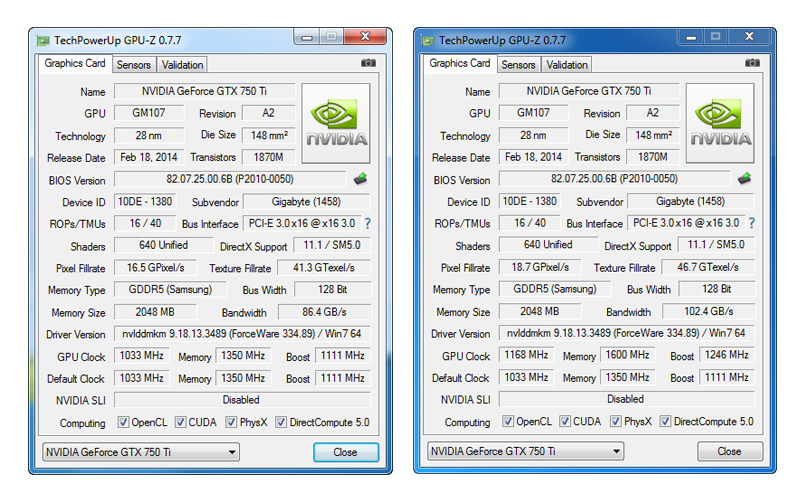Screen dimensions: 800x500
Task: Click 16.5 GPixel/s Pixel Fillrate, left window
Action: (x=156, y=268)
